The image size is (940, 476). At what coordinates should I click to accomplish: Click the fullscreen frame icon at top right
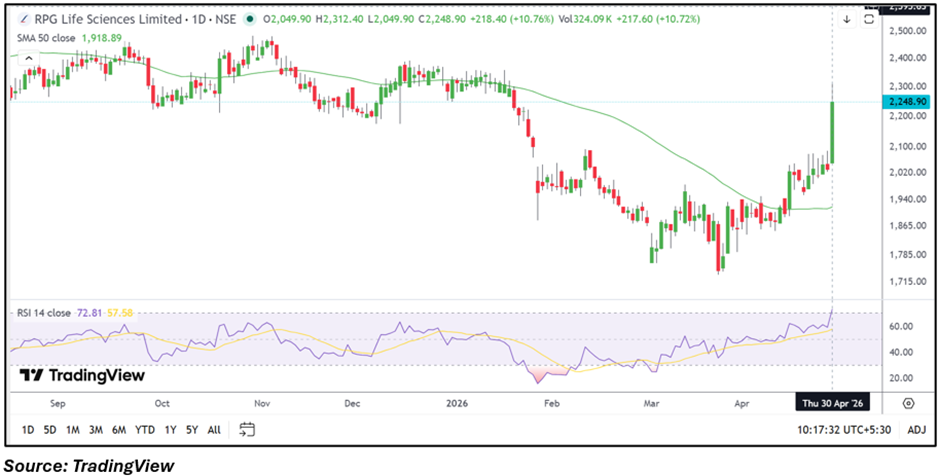click(x=869, y=19)
